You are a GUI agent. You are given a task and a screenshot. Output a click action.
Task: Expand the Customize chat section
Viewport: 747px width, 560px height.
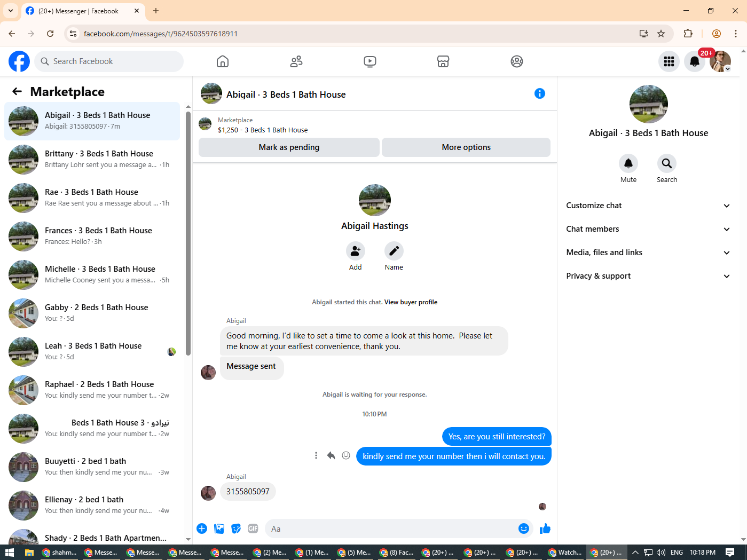click(648, 206)
